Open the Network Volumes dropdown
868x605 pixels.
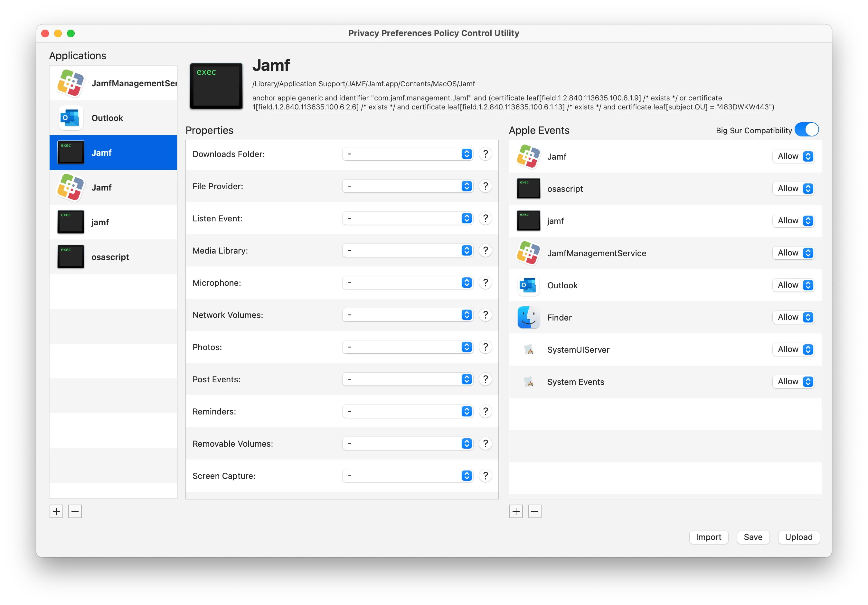pos(408,315)
